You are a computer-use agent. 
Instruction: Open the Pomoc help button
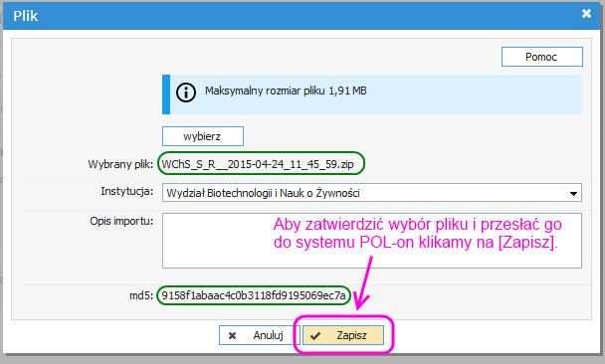(x=542, y=57)
